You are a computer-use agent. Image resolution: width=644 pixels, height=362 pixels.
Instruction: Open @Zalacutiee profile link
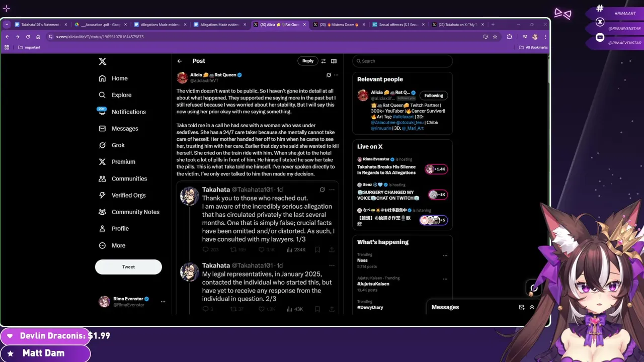383,122
